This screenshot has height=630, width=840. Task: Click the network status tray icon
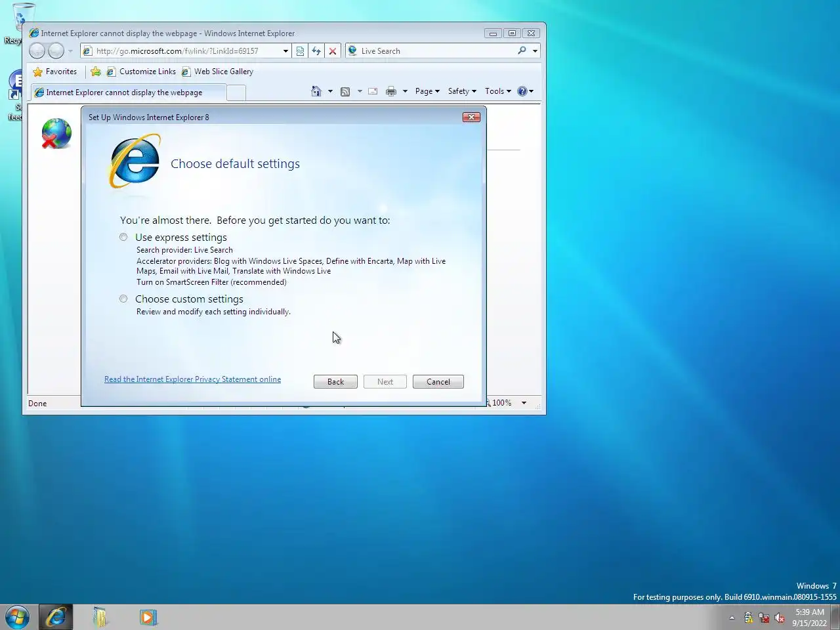point(764,618)
